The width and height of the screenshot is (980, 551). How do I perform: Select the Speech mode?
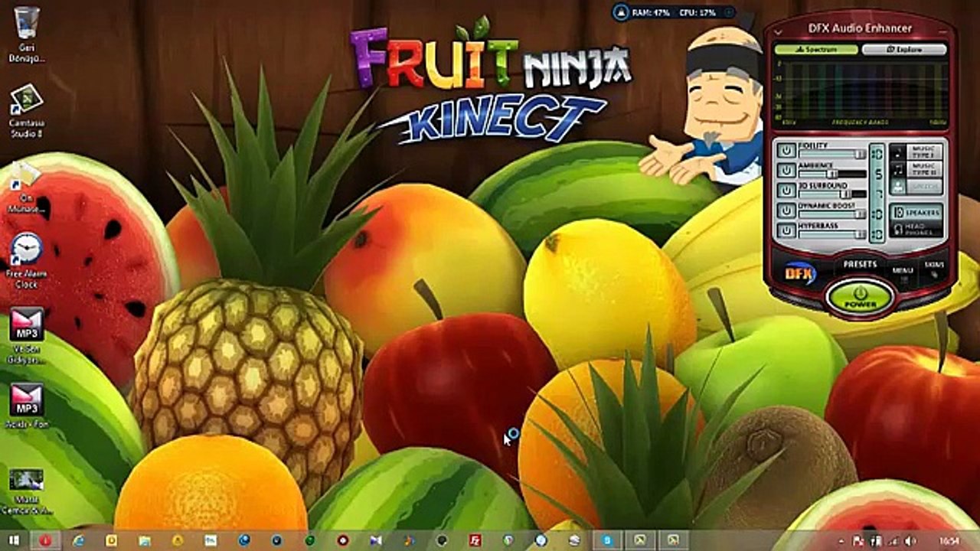click(x=916, y=186)
